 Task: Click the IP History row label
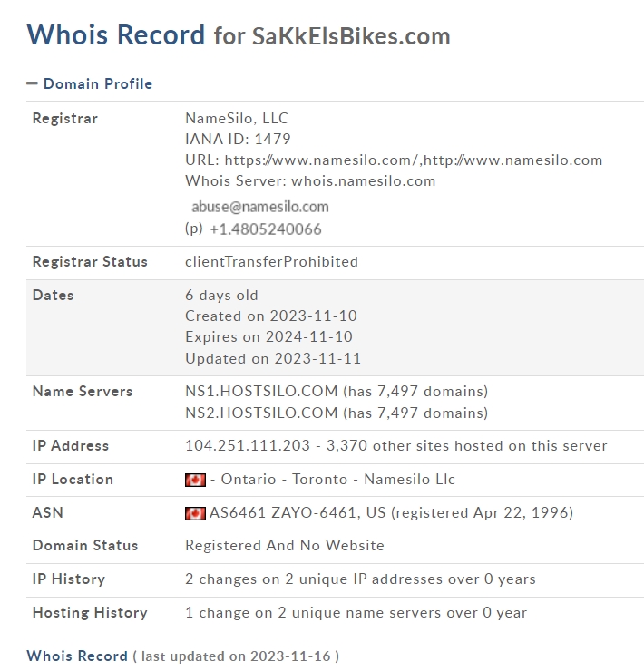69,579
